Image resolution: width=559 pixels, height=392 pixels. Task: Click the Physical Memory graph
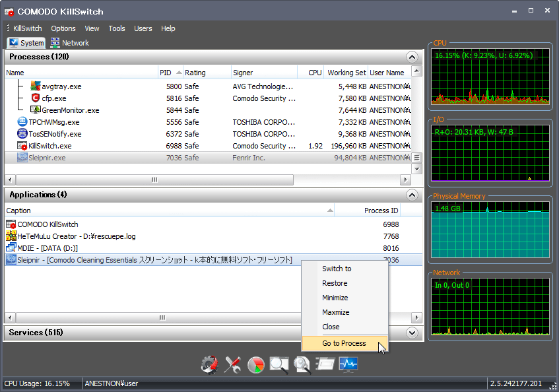pyautogui.click(x=490, y=230)
